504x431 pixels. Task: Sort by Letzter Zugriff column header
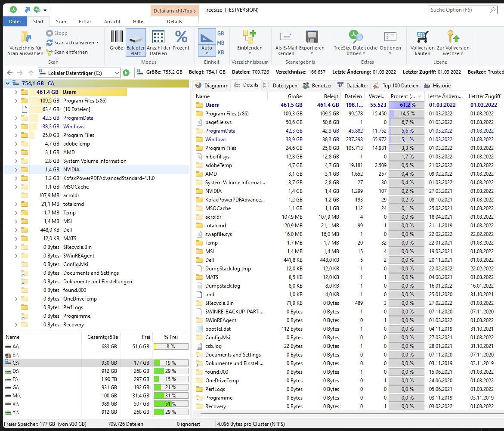point(484,96)
